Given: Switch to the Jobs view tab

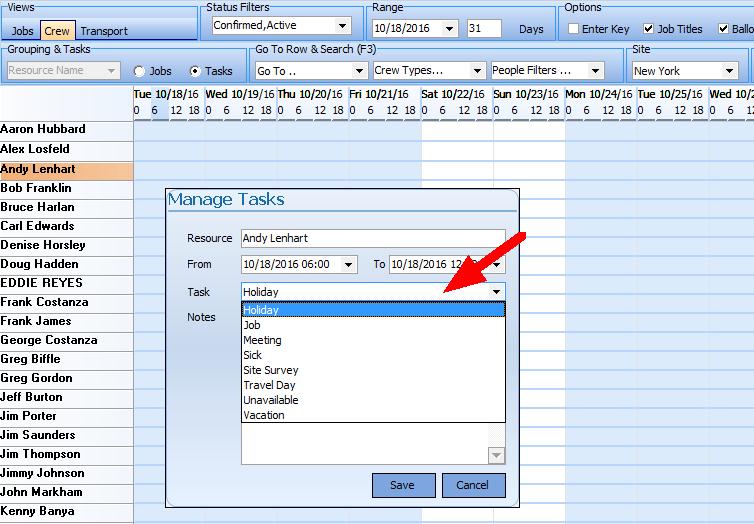Looking at the screenshot, I should (x=22, y=31).
